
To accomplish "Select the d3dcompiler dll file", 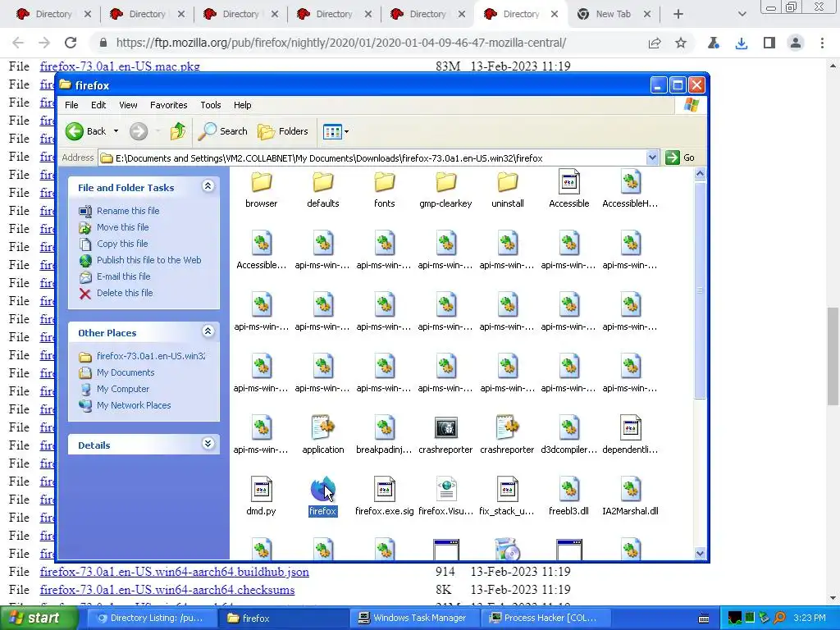I will tap(569, 427).
